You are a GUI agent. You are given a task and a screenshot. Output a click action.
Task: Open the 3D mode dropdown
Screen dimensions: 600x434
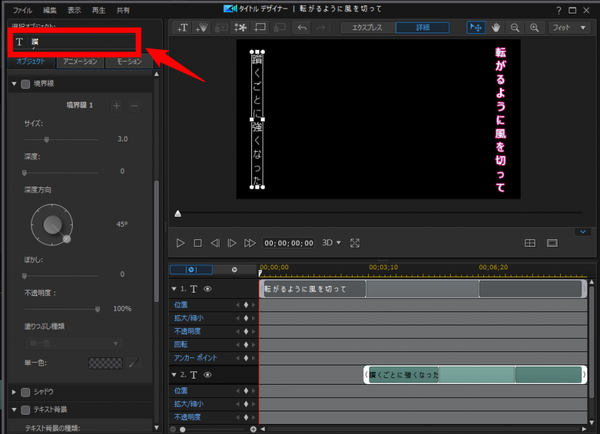[331, 243]
